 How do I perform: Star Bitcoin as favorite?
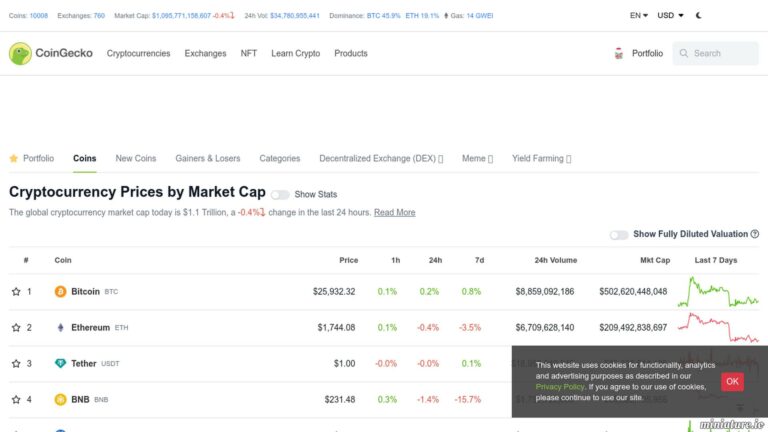(16, 291)
